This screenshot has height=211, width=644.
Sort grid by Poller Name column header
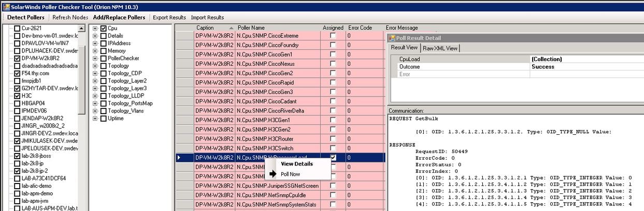(x=278, y=27)
